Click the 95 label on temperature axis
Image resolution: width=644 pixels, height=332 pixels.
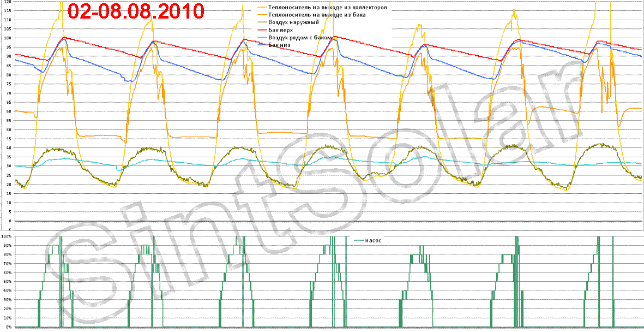tap(9, 48)
